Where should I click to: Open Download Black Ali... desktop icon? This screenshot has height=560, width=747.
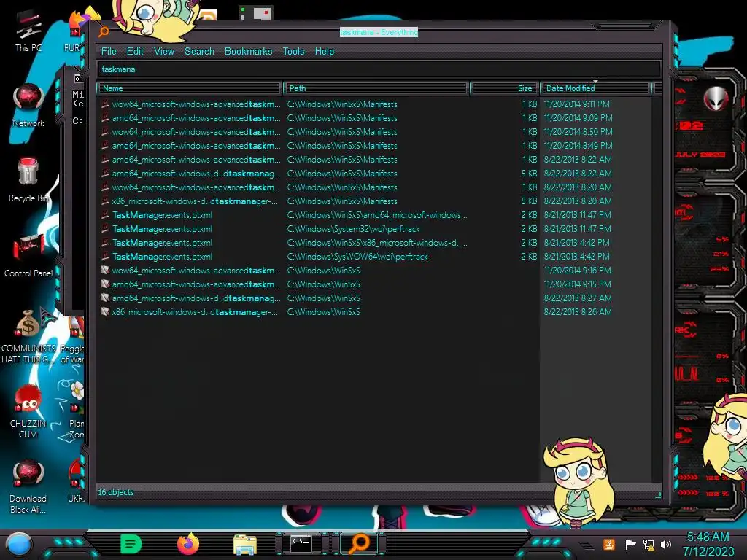point(28,486)
